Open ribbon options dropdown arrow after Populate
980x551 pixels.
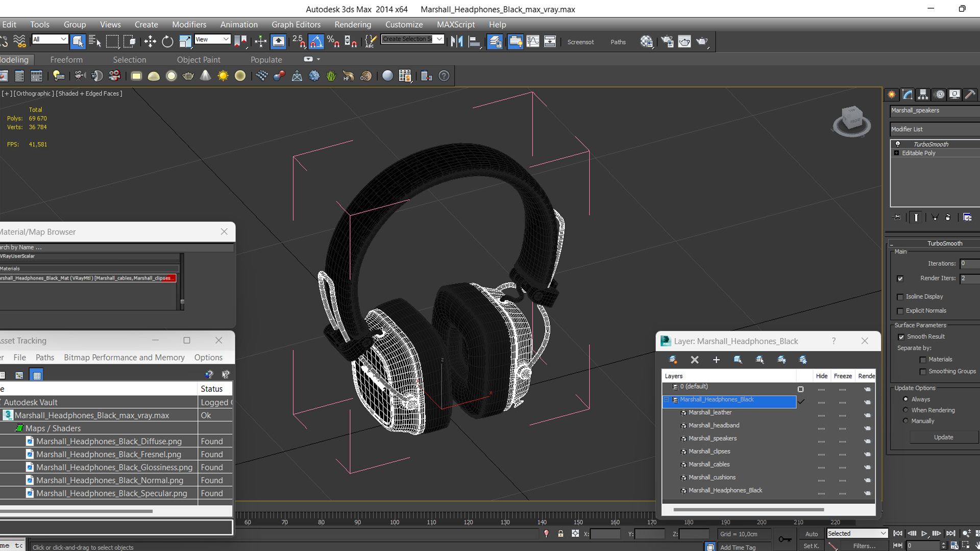318,60
